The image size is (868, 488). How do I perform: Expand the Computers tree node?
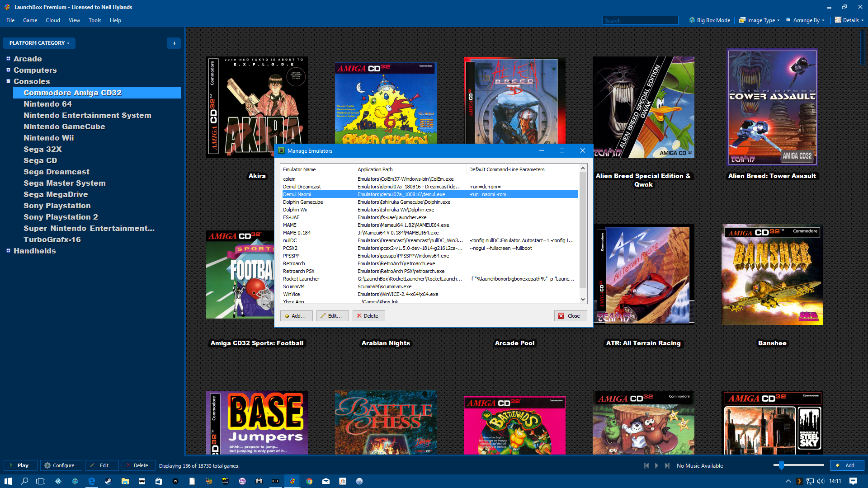[x=8, y=70]
